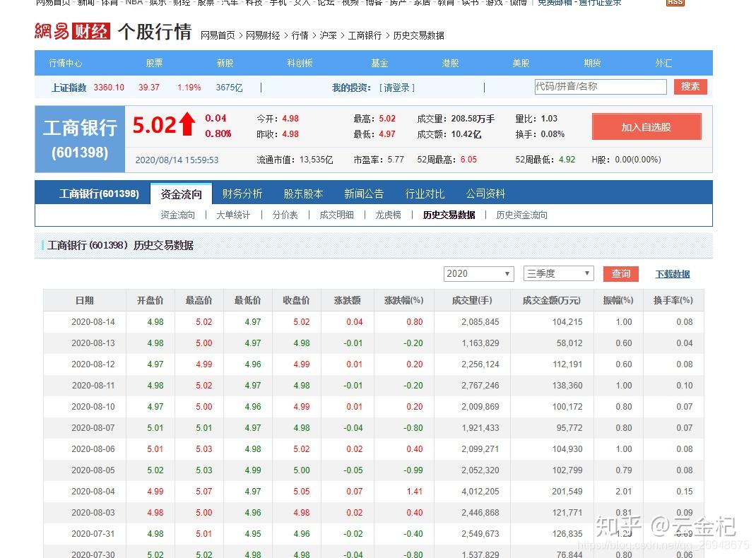The image size is (756, 558).
Task: Switch to the 财务分析 tab
Action: [242, 193]
